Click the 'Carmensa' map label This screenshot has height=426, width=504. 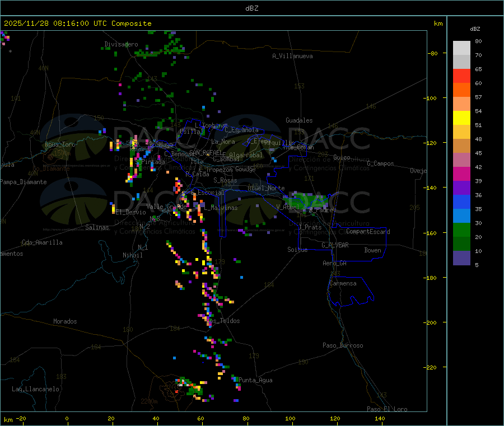tap(343, 283)
